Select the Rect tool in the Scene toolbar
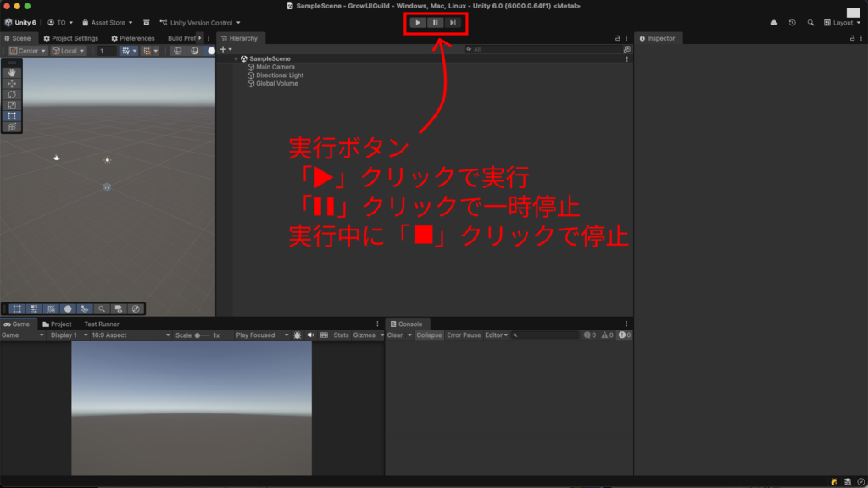The height and width of the screenshot is (488, 868). point(12,116)
